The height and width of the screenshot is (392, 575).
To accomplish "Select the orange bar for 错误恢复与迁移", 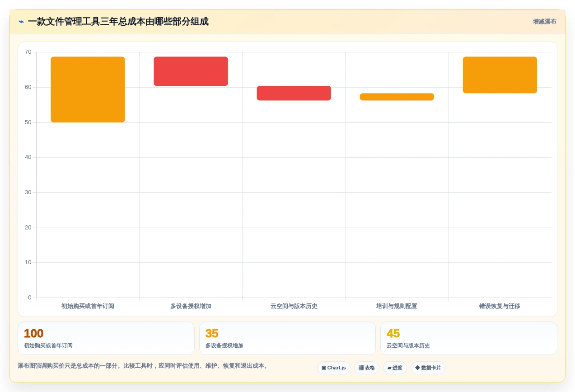I will point(500,75).
